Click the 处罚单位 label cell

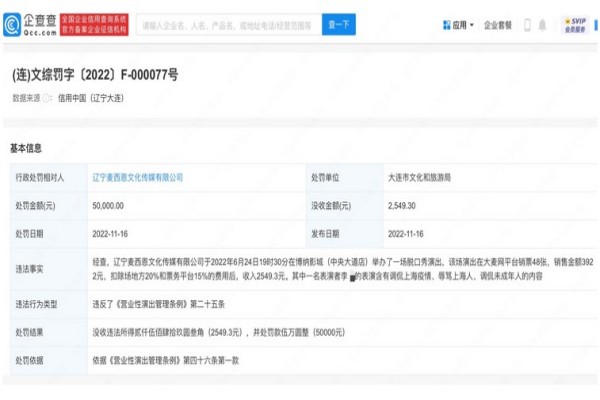pyautogui.click(x=345, y=178)
